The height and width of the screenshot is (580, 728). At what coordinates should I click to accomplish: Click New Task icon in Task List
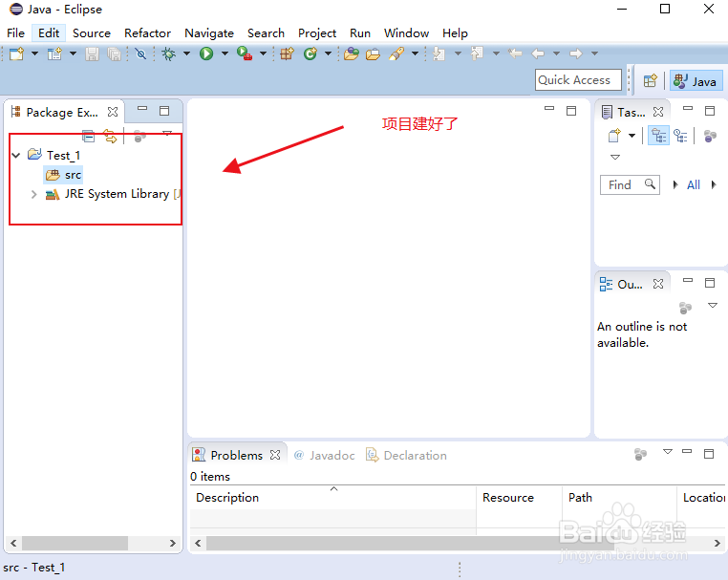[x=614, y=136]
